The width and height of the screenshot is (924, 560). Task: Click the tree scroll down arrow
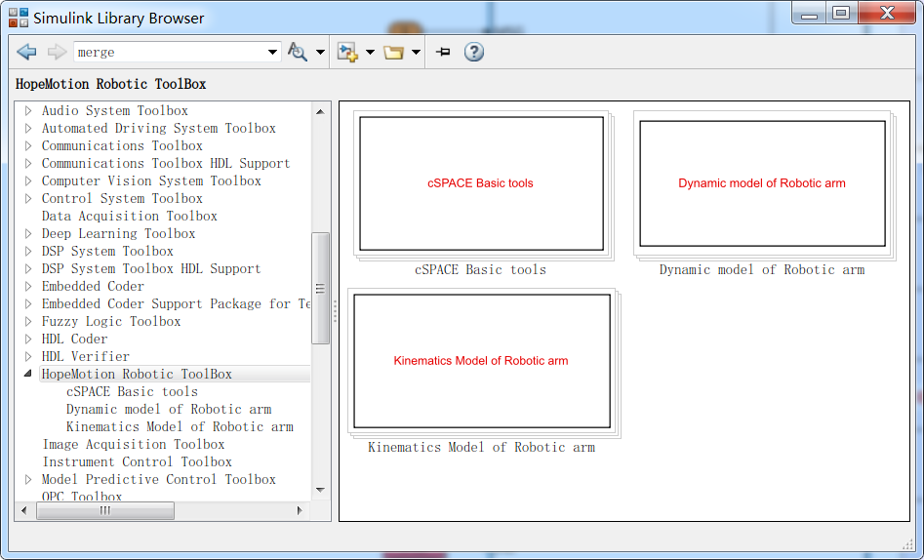tap(320, 490)
